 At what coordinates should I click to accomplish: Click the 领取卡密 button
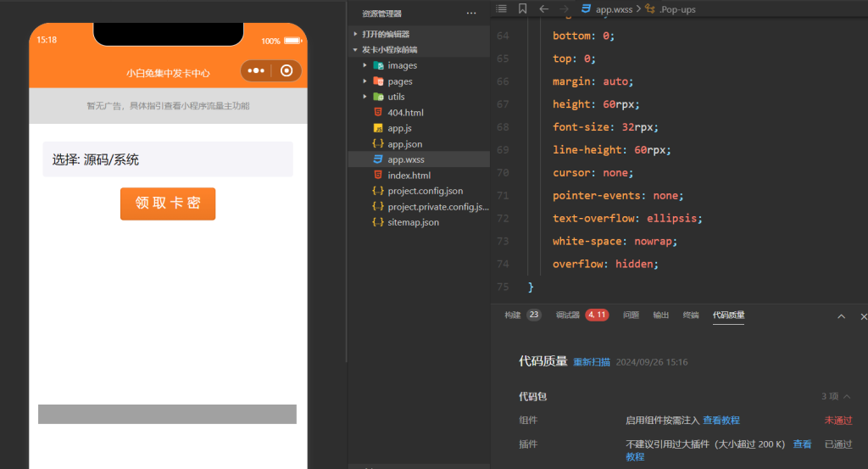click(x=168, y=204)
